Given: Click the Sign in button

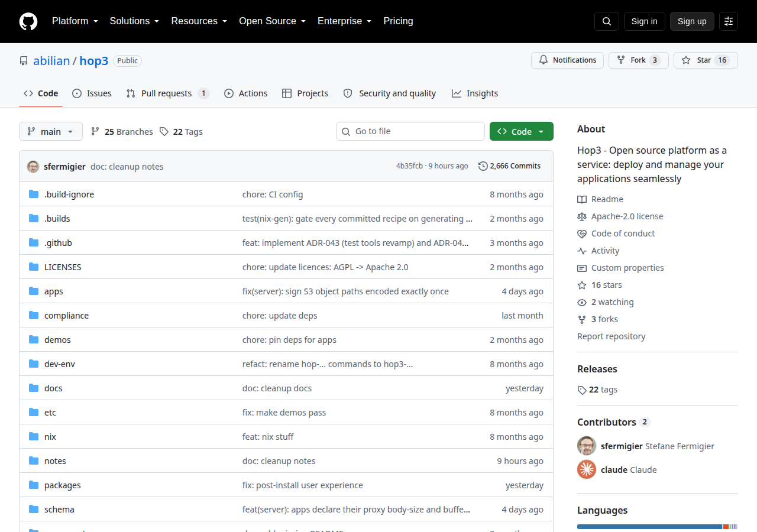Looking at the screenshot, I should [645, 21].
